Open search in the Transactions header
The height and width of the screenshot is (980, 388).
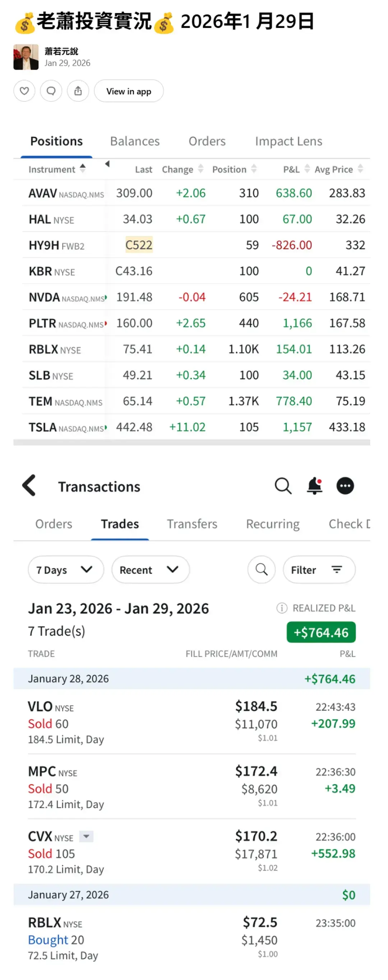pos(283,486)
